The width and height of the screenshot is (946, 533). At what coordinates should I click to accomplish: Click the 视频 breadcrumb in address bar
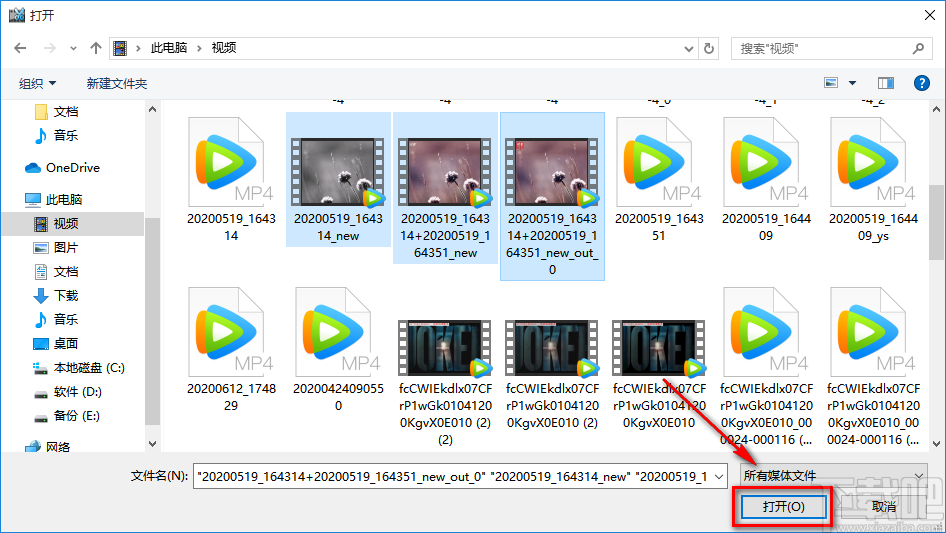click(224, 48)
